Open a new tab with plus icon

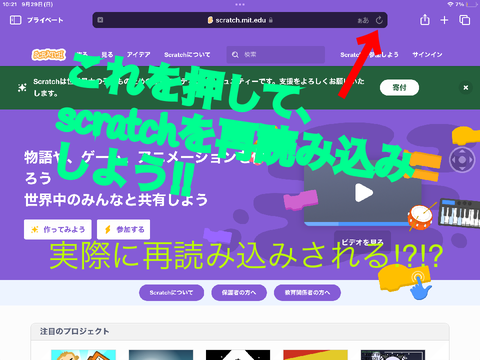click(444, 20)
